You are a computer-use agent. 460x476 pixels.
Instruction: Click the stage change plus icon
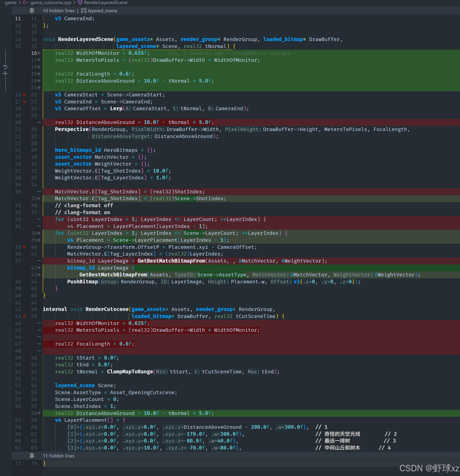tap(5, 74)
